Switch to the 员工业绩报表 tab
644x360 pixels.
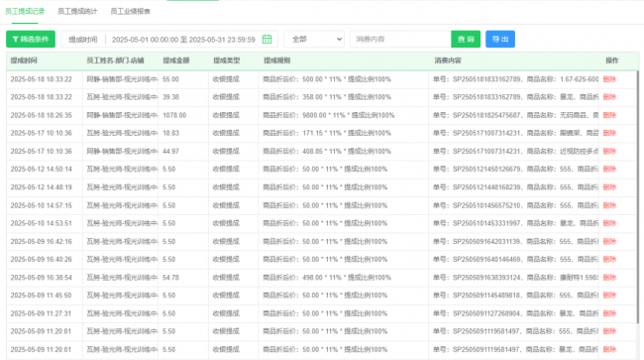tap(130, 12)
